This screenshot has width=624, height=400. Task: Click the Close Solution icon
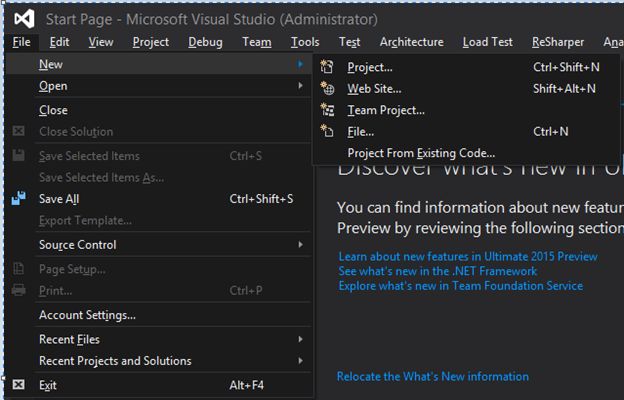19,131
